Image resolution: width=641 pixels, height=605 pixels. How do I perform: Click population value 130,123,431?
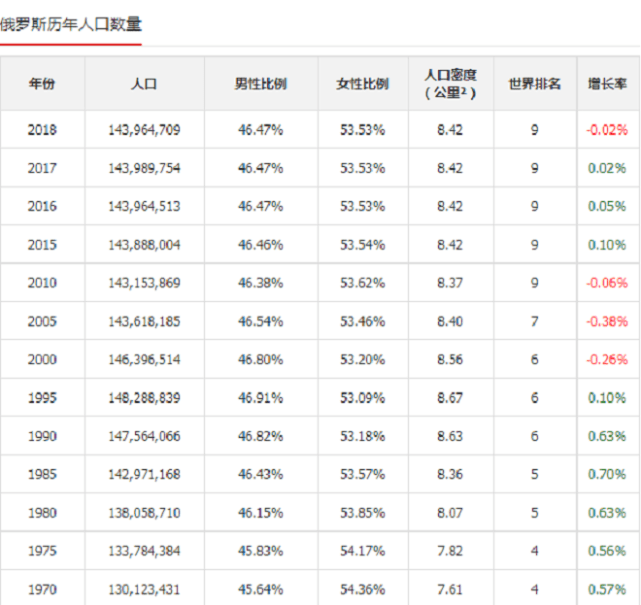tap(144, 589)
